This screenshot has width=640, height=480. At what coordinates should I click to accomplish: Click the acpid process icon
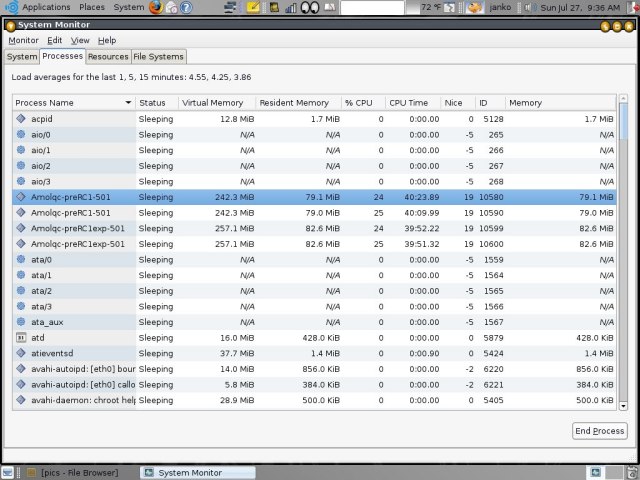[x=21, y=119]
